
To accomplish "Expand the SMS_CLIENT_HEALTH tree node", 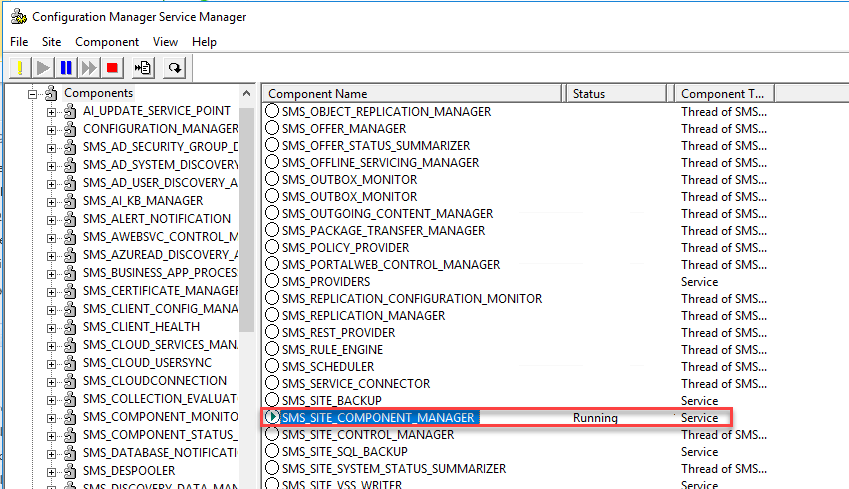I will point(52,327).
